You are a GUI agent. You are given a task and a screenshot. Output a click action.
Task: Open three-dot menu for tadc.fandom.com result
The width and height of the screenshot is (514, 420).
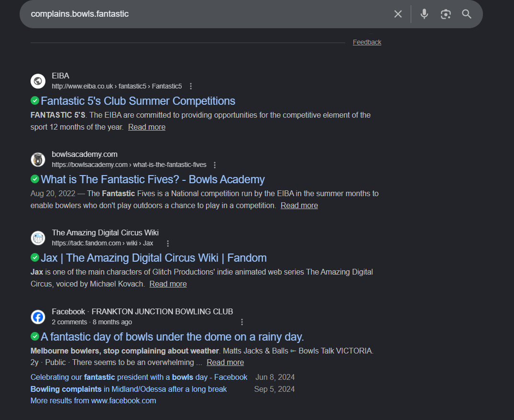pos(168,243)
